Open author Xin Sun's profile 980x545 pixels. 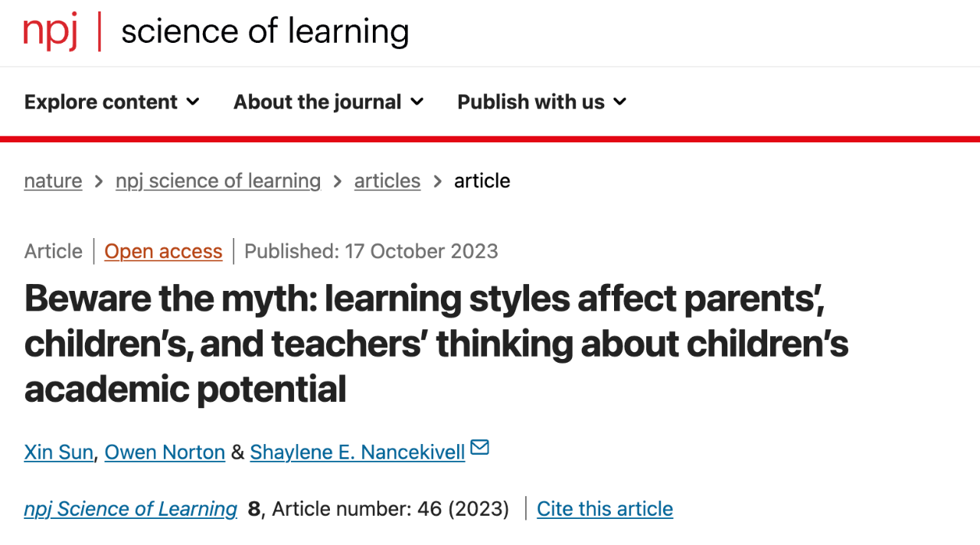pos(59,452)
